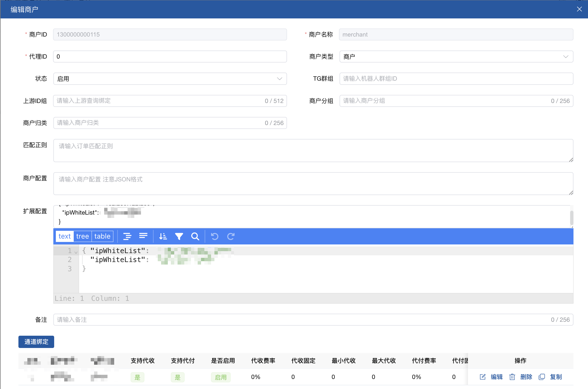
Task: Switch JSON editor to tree mode
Action: 82,236
